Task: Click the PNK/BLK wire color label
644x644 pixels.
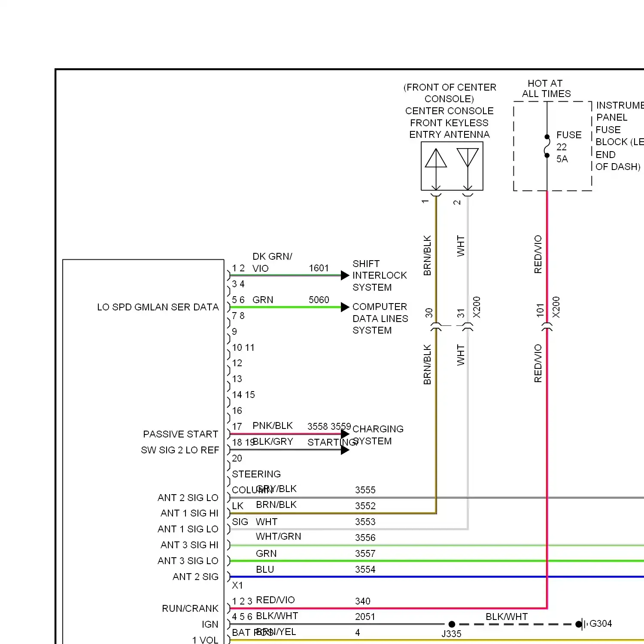Action: pos(273,425)
